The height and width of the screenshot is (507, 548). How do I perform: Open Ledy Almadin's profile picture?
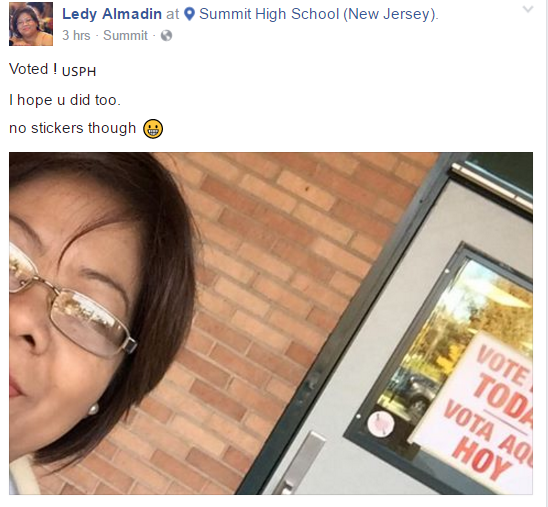click(31, 24)
